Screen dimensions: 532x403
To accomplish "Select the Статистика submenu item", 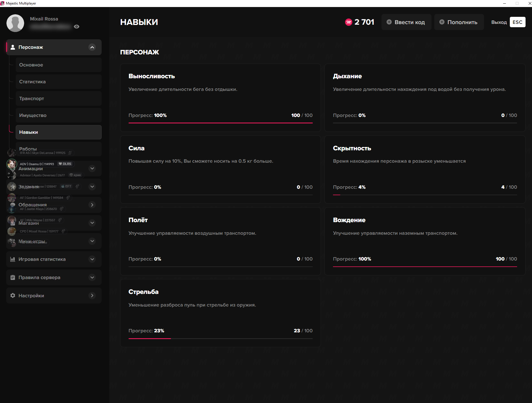I will point(58,82).
